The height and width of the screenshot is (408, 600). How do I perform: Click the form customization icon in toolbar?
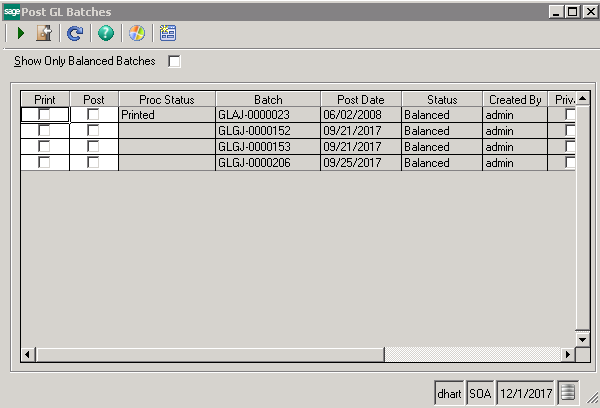click(168, 33)
